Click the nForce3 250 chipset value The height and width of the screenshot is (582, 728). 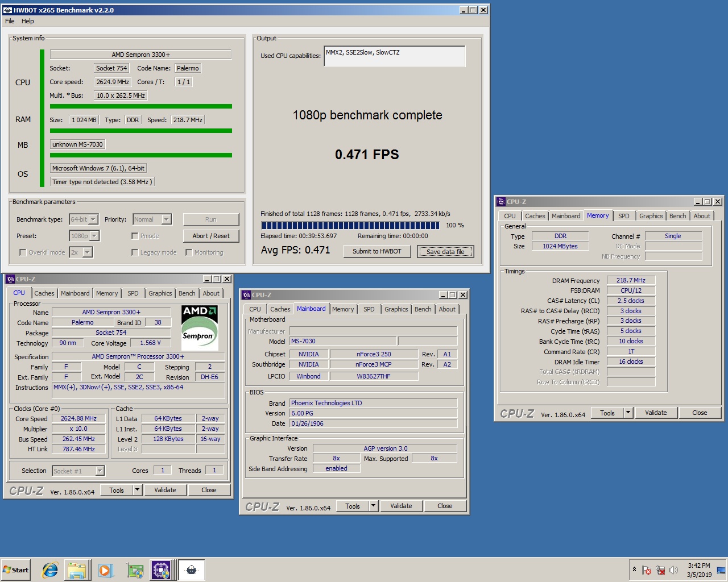[374, 354]
